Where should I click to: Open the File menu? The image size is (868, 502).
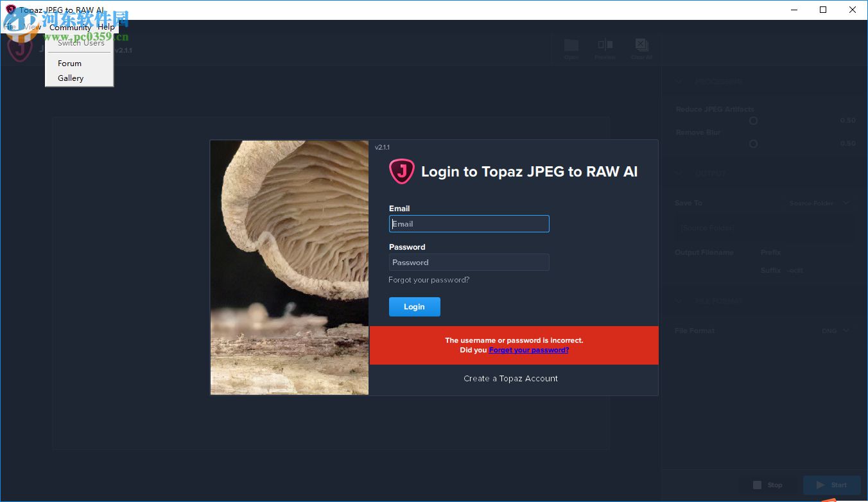(x=10, y=27)
